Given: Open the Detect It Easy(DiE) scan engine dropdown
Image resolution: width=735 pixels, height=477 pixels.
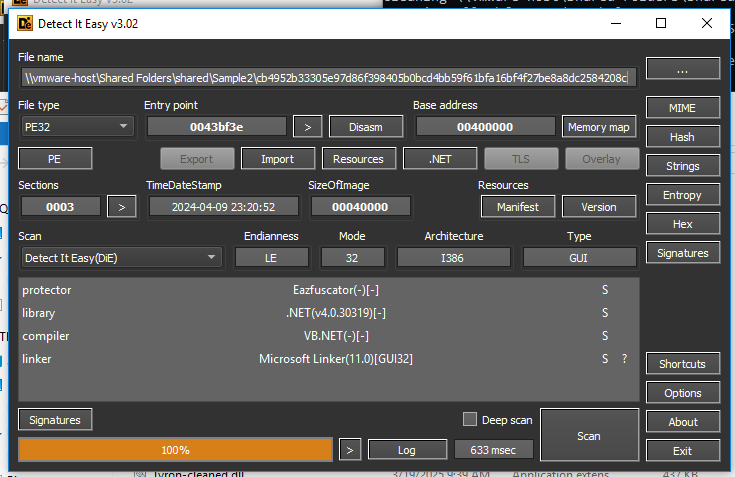Looking at the screenshot, I should [122, 258].
